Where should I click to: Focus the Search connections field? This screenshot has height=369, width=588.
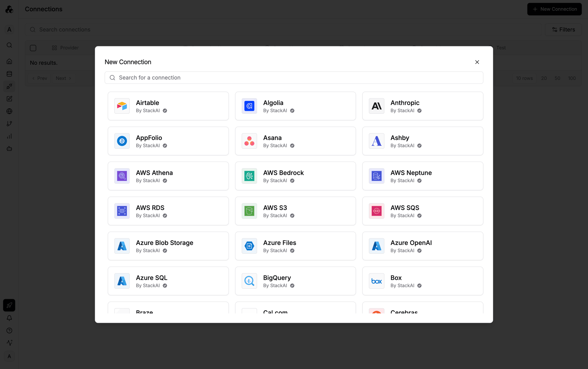(x=283, y=29)
